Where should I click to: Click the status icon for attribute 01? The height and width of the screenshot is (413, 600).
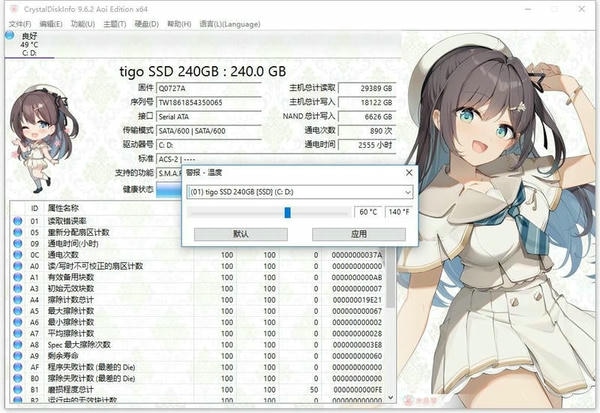[x=18, y=221]
